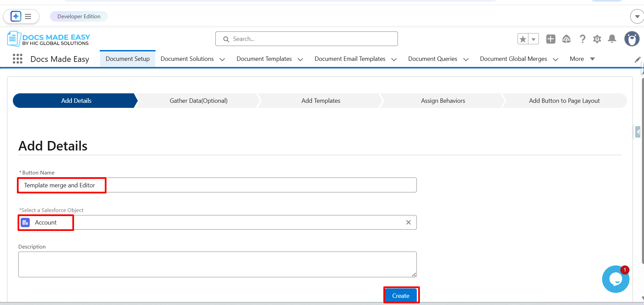Screen dimensions: 644x305
Task: Select the Add Templates step
Action: [x=320, y=101]
